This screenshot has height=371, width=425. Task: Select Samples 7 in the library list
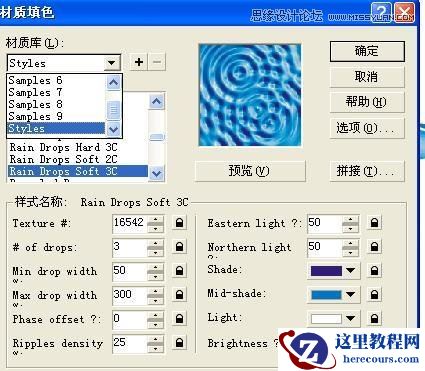tap(56, 92)
